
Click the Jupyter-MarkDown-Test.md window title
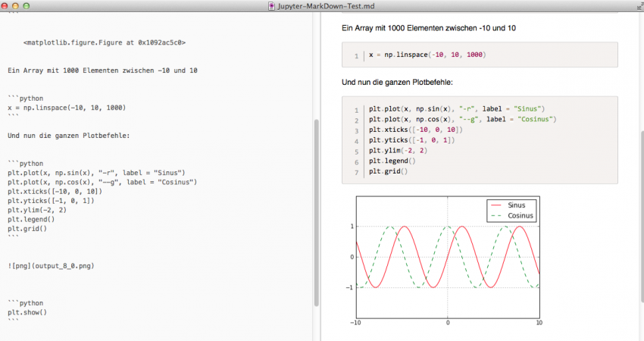click(x=326, y=6)
